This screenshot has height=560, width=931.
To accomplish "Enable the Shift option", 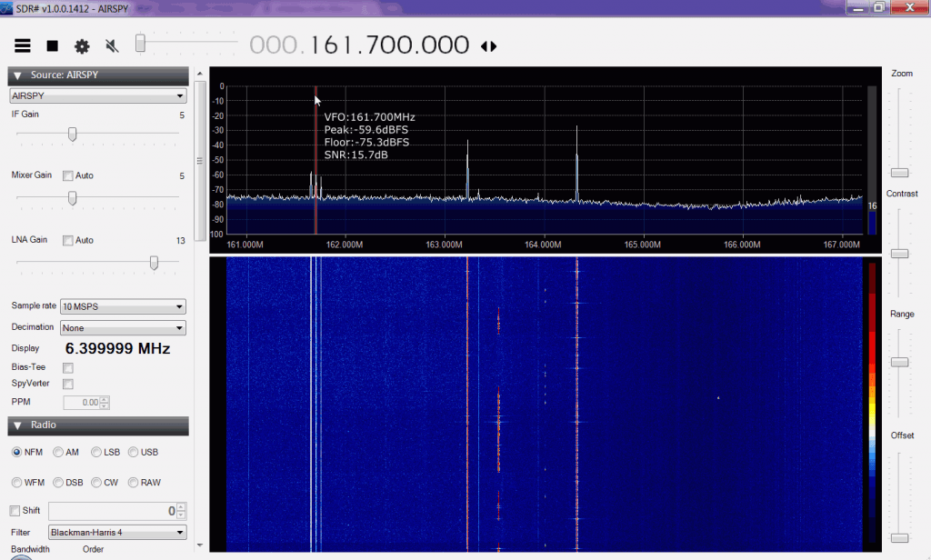I will [x=15, y=510].
